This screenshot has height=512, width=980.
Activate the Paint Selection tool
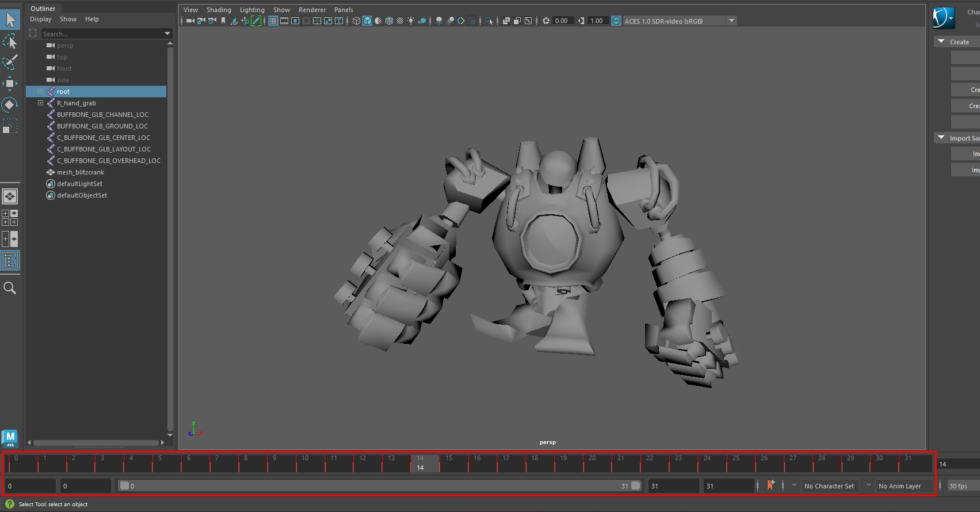10,62
